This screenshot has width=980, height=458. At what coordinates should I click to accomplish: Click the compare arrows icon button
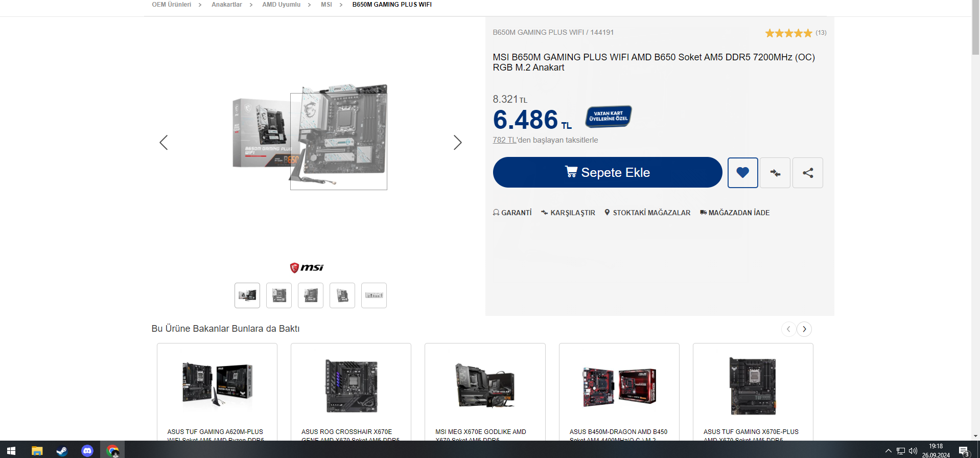[x=775, y=173]
